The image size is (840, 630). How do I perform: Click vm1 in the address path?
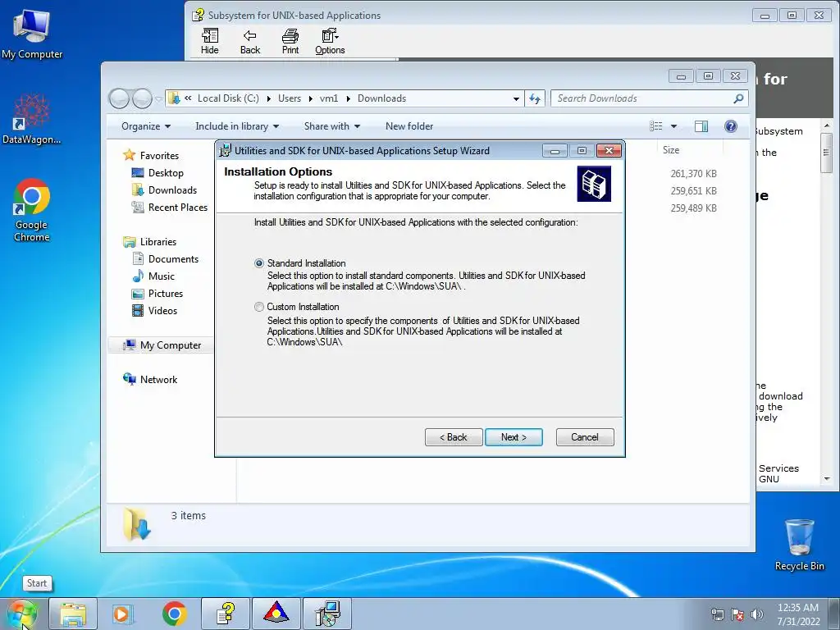329,98
